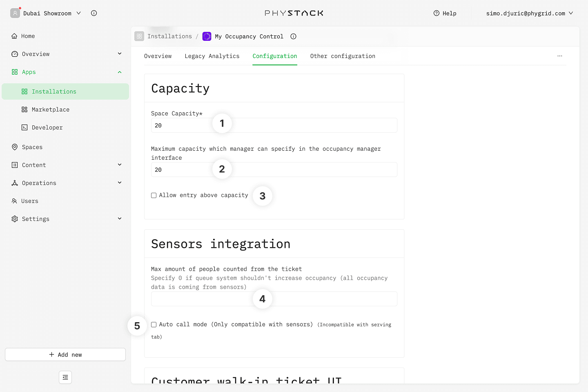Viewport: 588px width, 392px height.
Task: Open Marketplace from the sidebar icon
Action: (24, 109)
